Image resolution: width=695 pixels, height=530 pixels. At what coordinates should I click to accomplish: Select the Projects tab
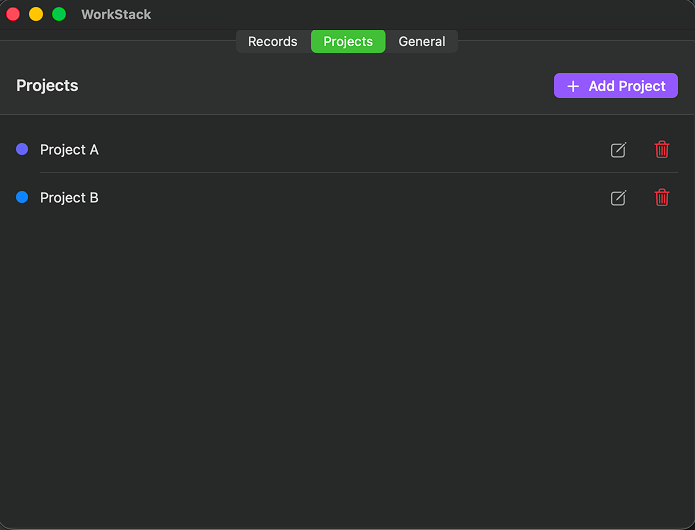pyautogui.click(x=348, y=41)
